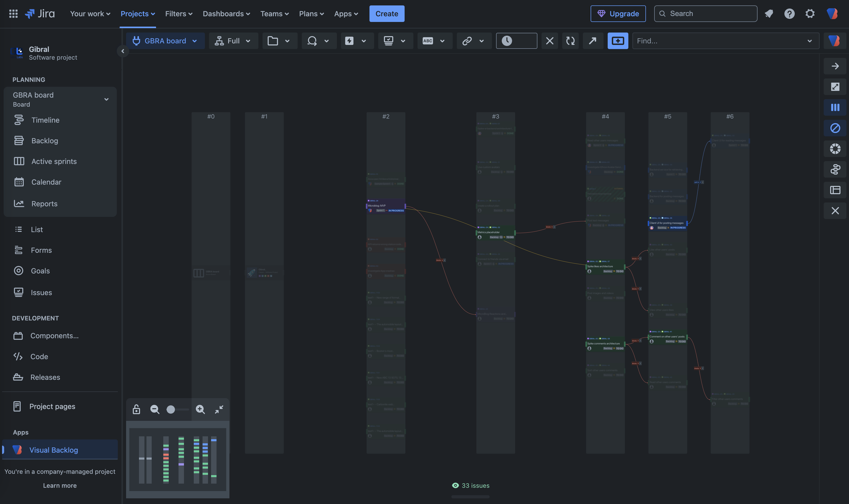Image resolution: width=849 pixels, height=504 pixels.
Task: Click the lock icon in zoom panel
Action: [x=136, y=409]
